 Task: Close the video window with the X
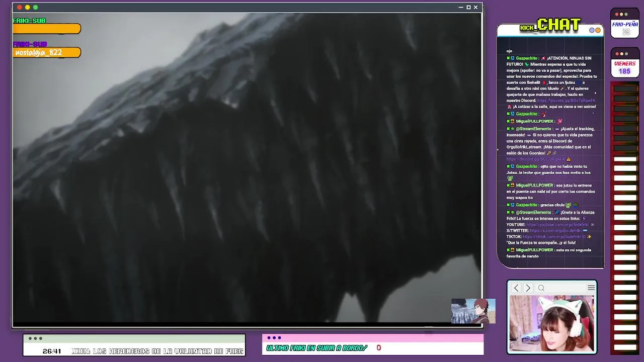[x=475, y=7]
